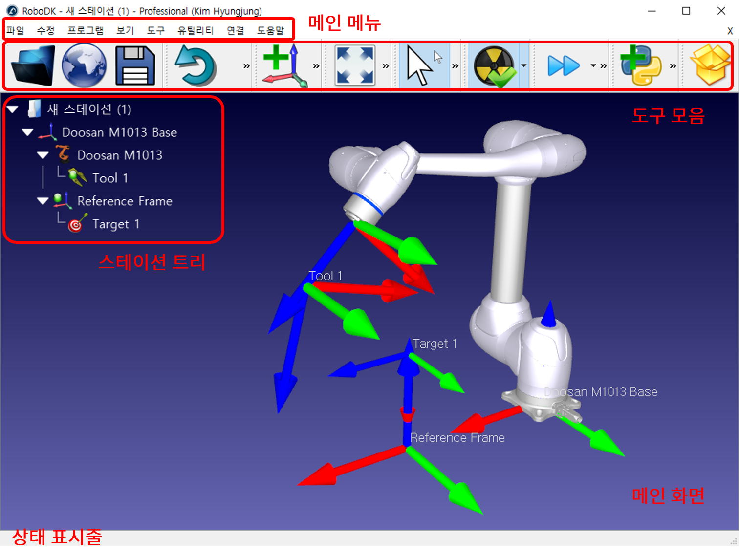Maximize the RoboDK window
This screenshot has width=739, height=560.
tap(686, 11)
